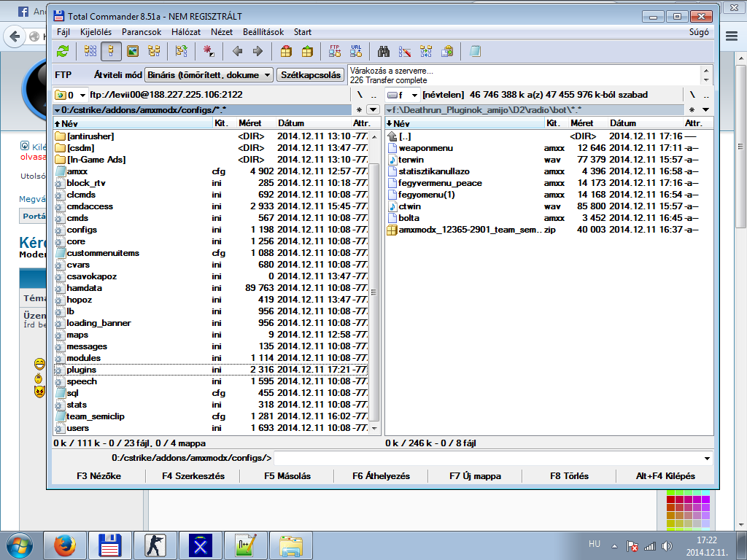Viewport: 747px width, 560px height.
Task: Click the Invert selection toolbar icon
Action: [209, 51]
